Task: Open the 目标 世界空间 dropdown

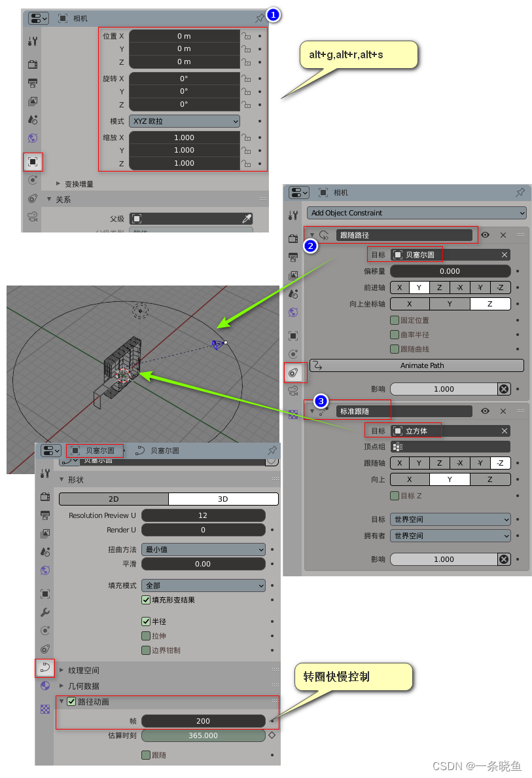Action: point(450,519)
